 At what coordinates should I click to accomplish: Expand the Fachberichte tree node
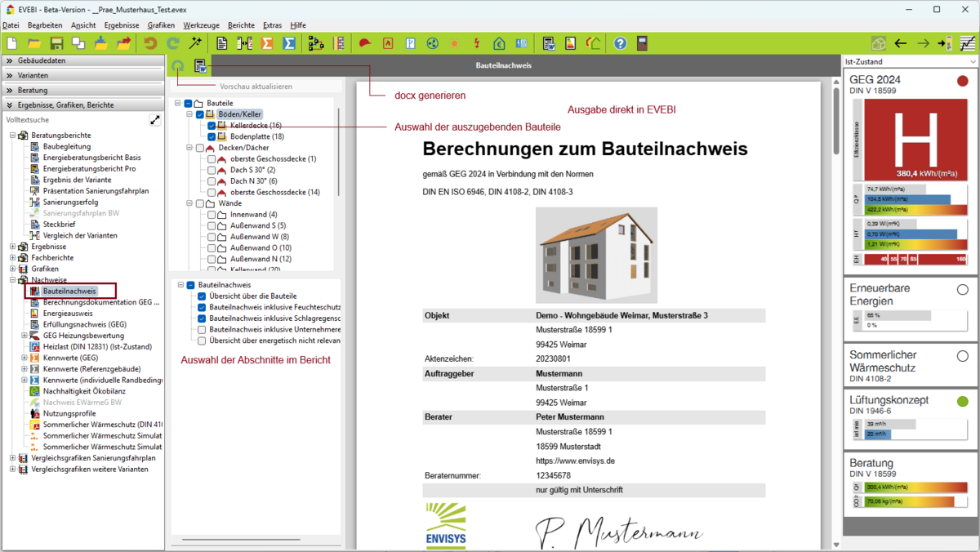click(x=12, y=257)
